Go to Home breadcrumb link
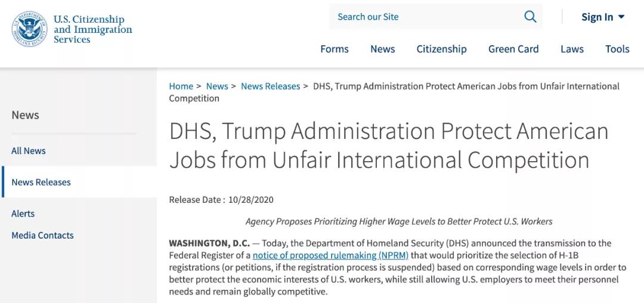 point(181,86)
